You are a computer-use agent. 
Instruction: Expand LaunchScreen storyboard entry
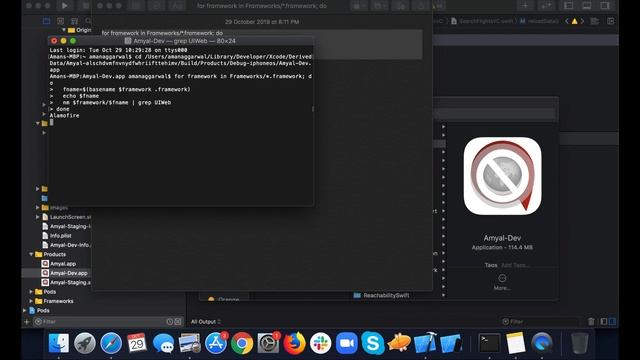(38, 217)
